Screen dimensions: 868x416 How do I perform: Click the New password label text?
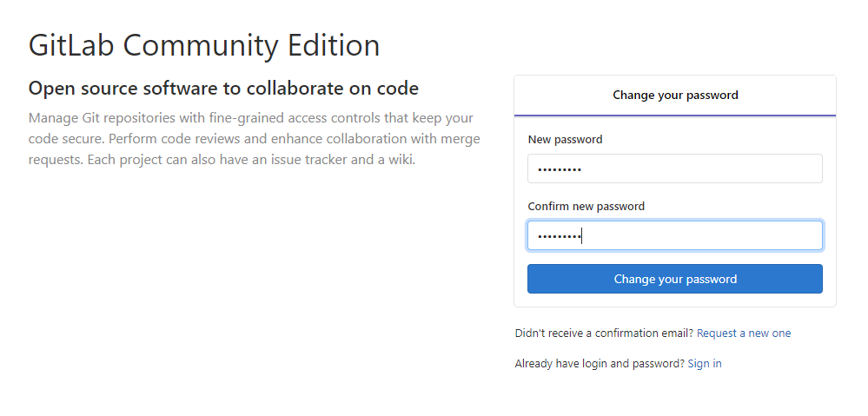pyautogui.click(x=565, y=140)
